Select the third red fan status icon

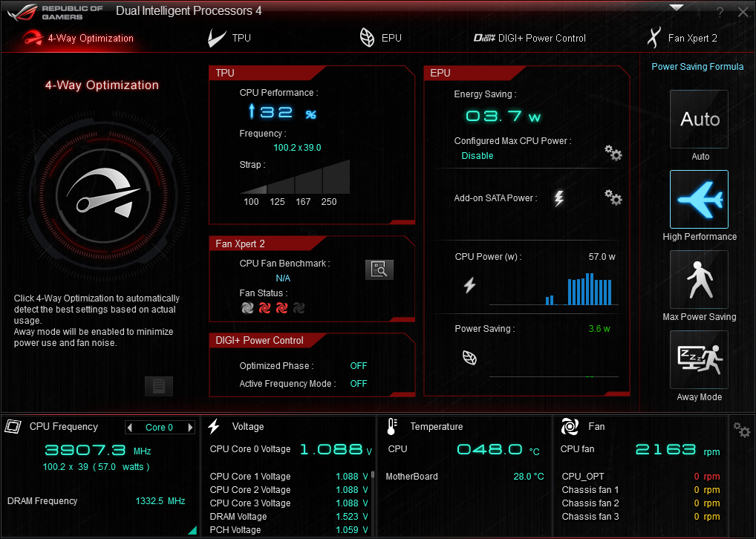(x=281, y=307)
